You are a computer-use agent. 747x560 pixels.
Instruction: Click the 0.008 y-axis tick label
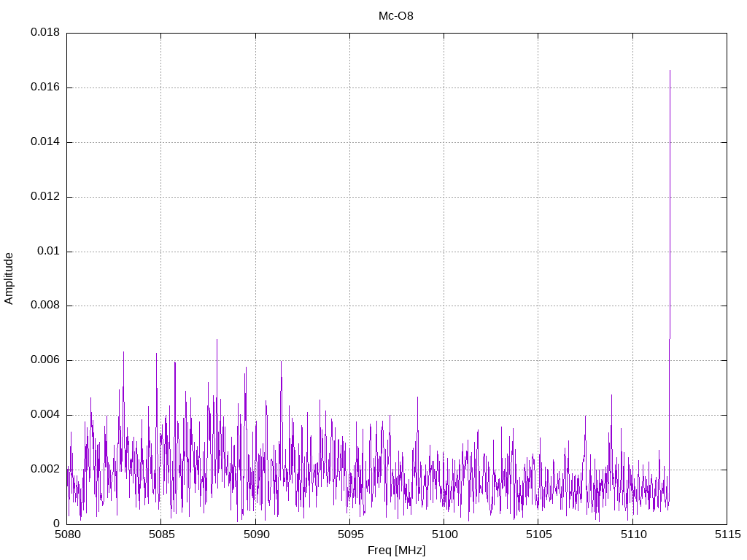(x=44, y=306)
